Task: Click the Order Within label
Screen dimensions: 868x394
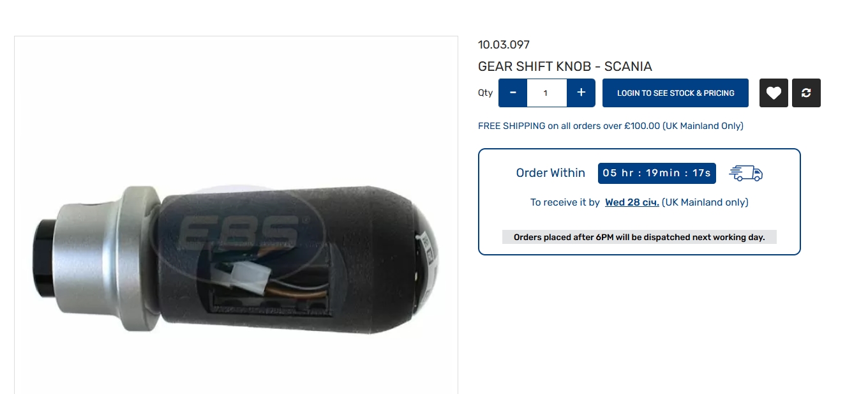Action: (551, 173)
